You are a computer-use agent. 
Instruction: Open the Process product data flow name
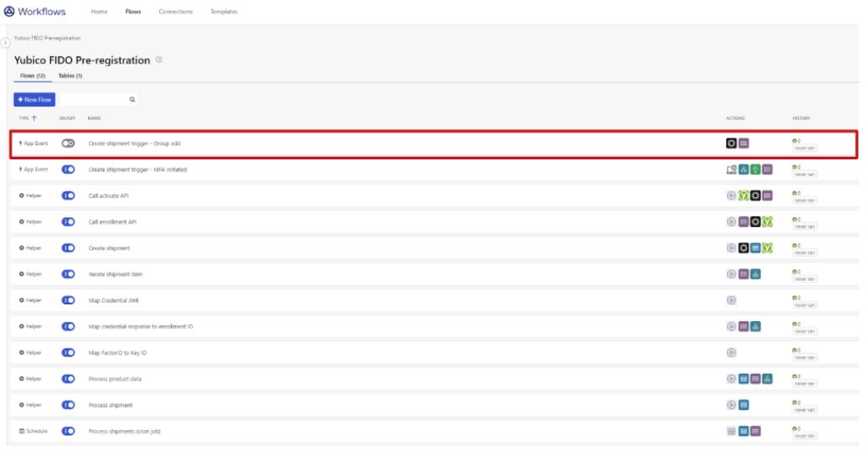tap(115, 379)
